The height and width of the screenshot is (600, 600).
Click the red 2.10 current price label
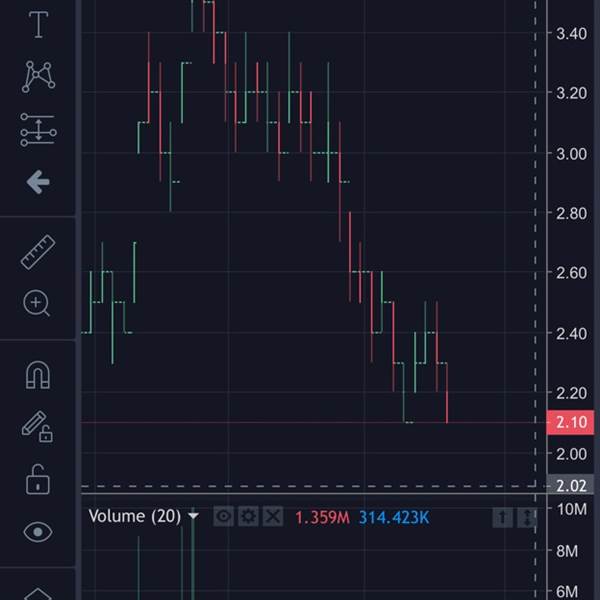(571, 422)
